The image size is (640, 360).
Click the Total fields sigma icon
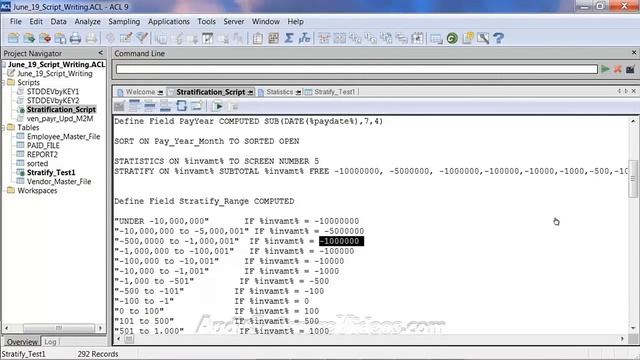(x=289, y=38)
